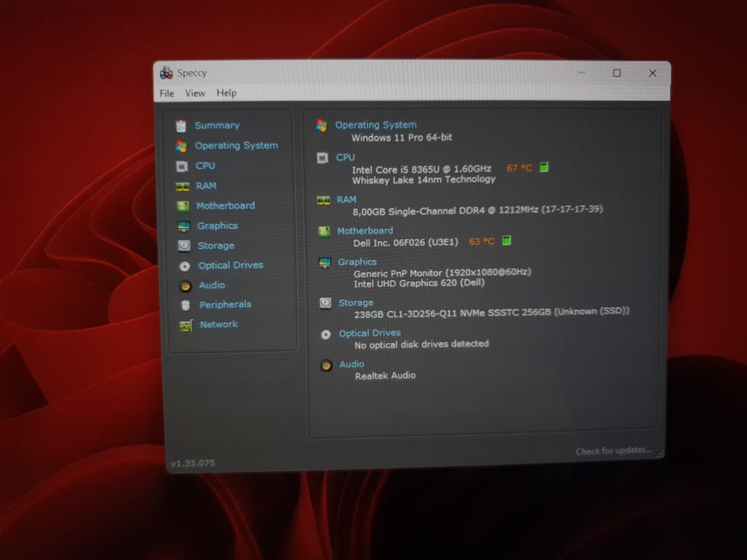This screenshot has width=747, height=560.
Task: Click the Audio icon in summary pane
Action: [326, 366]
